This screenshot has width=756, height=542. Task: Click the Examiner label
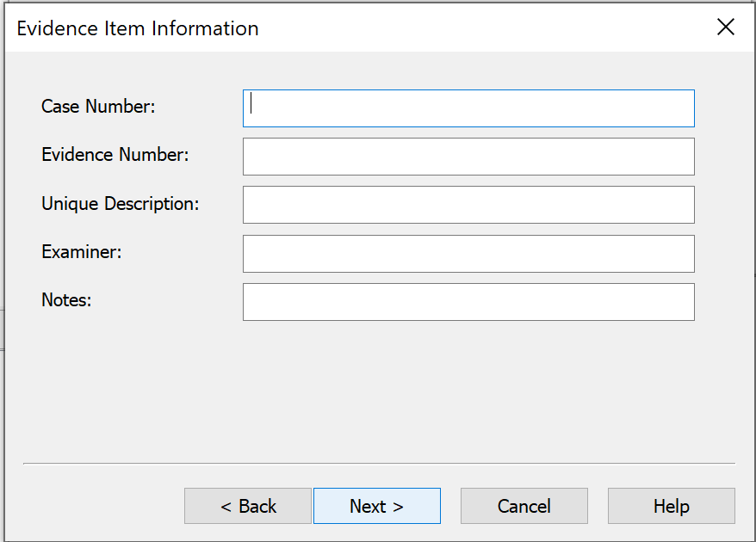point(82,252)
